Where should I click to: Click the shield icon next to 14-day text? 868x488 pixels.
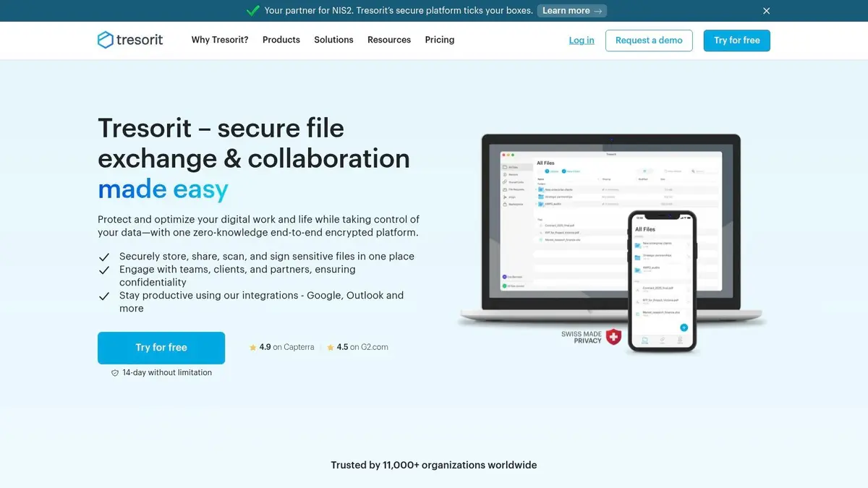[x=115, y=373]
